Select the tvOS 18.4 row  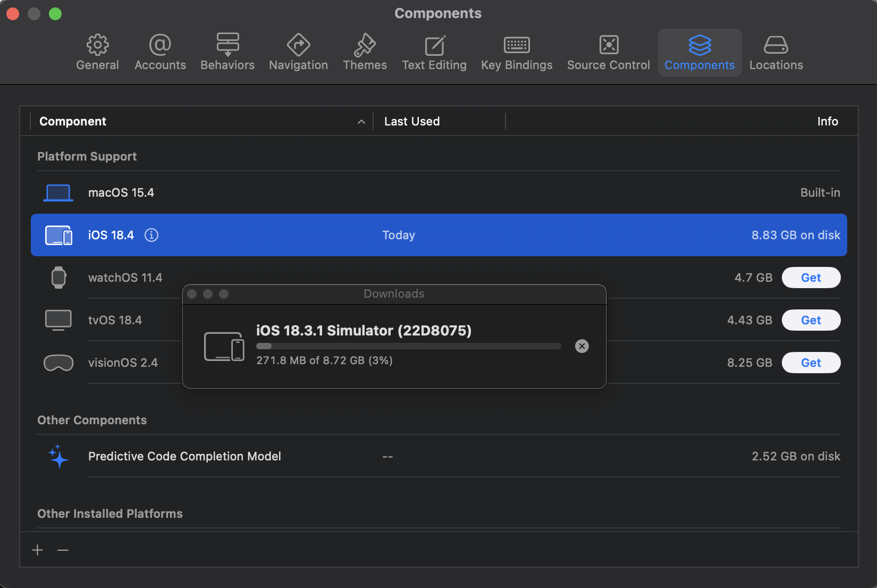pos(439,320)
